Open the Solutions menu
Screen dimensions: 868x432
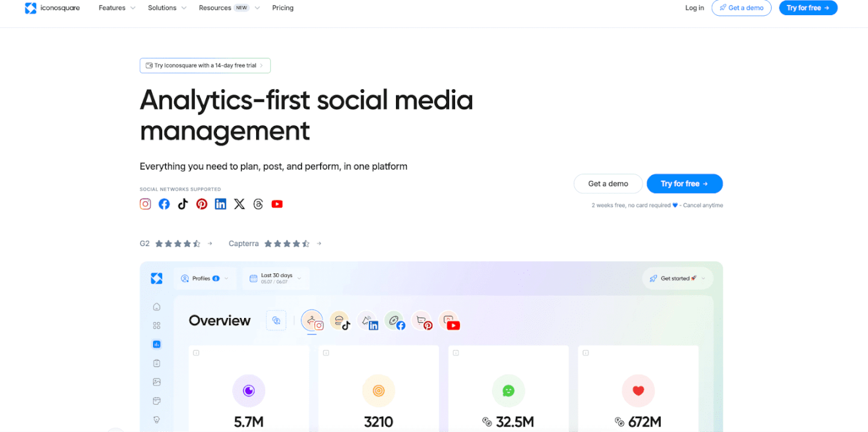pos(167,8)
